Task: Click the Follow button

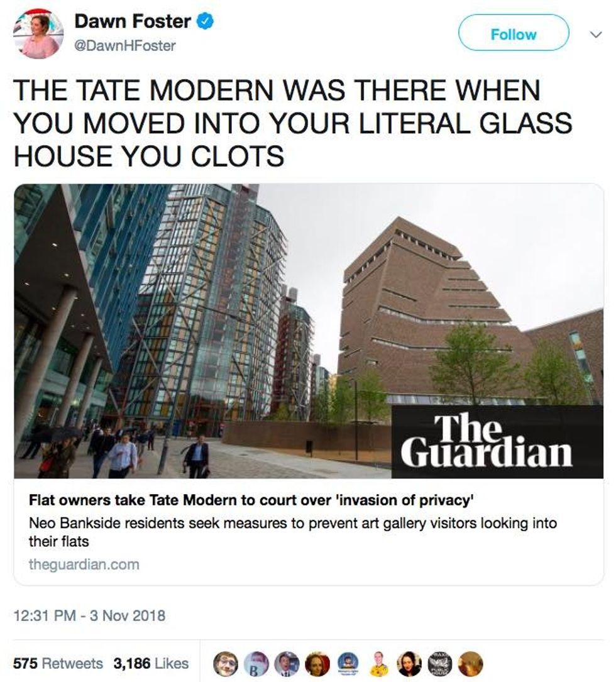Action: pyautogui.click(x=514, y=33)
